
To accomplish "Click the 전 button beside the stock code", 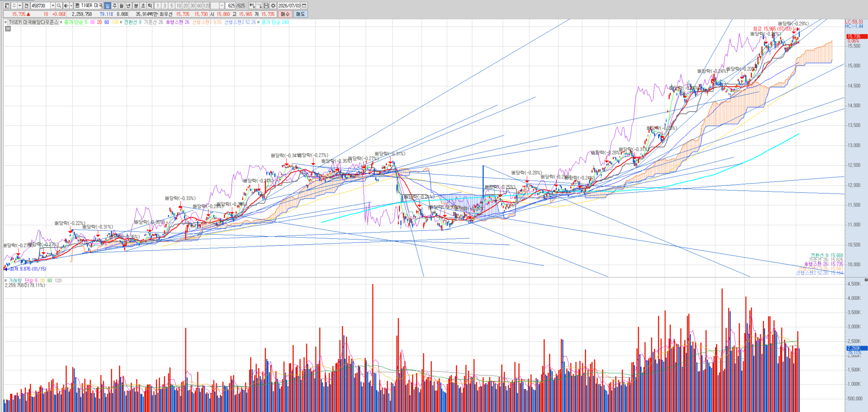I will tap(26, 6).
